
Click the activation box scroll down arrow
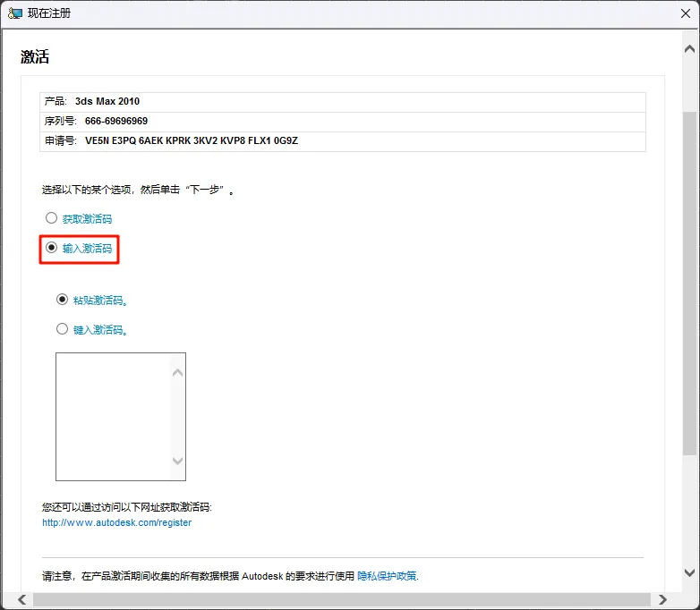(177, 461)
